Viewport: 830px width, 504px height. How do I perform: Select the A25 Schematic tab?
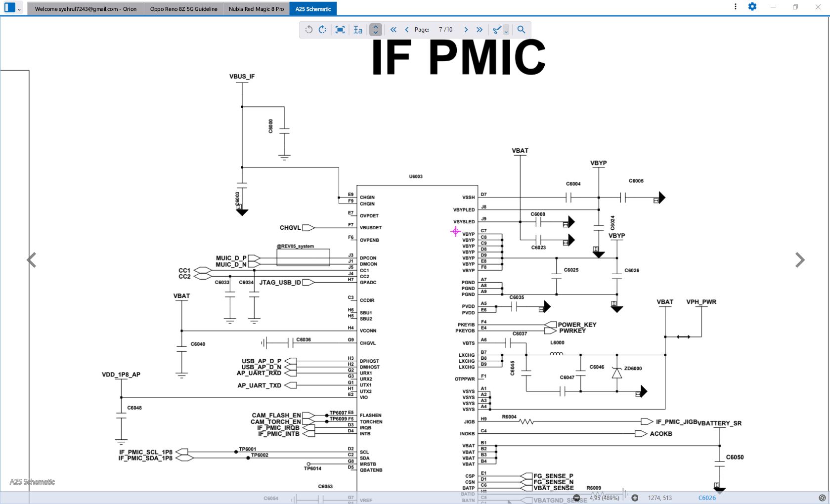tap(313, 9)
